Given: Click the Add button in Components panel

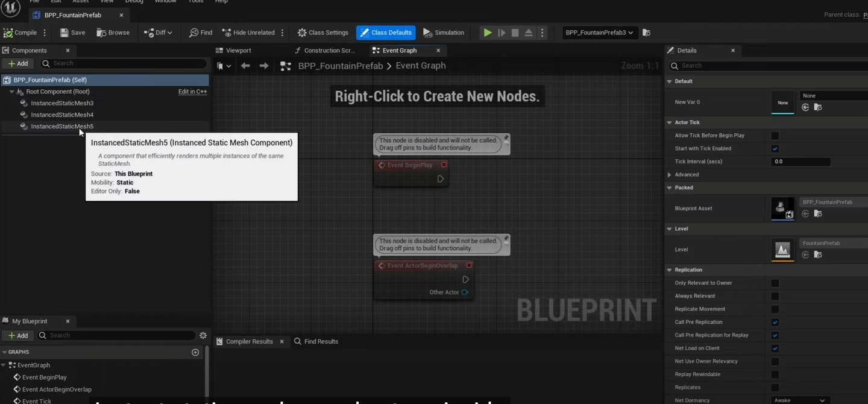Looking at the screenshot, I should click(17, 63).
